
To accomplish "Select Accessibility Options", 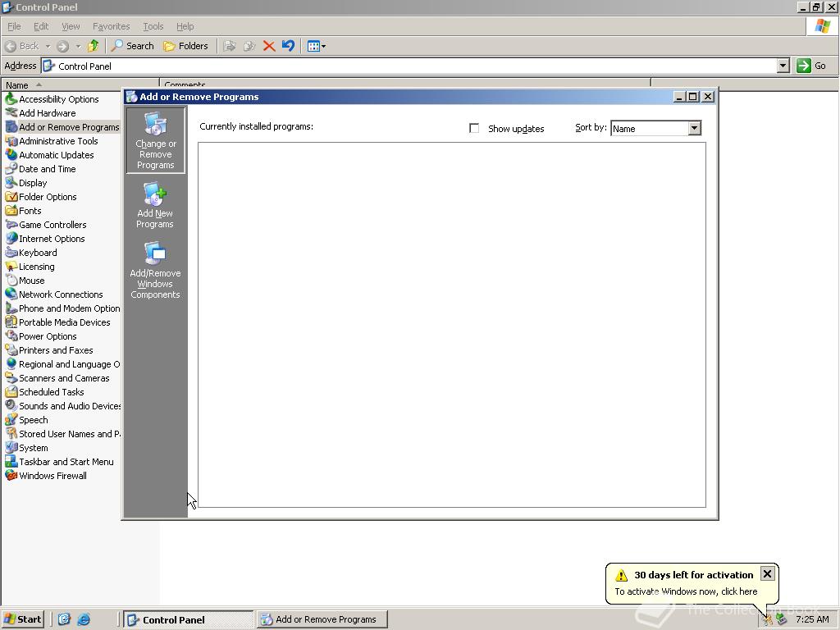I will pyautogui.click(x=52, y=99).
